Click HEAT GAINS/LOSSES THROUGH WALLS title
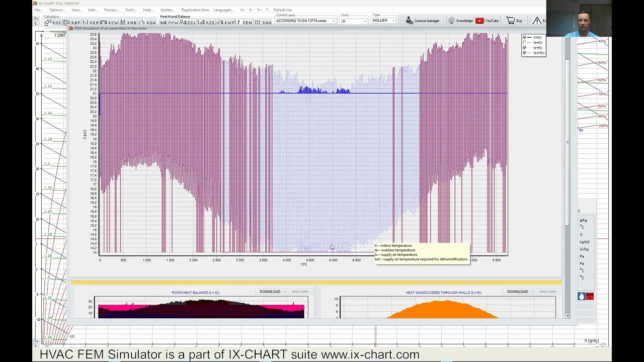Viewport: 644px width, 362px height. click(x=443, y=293)
